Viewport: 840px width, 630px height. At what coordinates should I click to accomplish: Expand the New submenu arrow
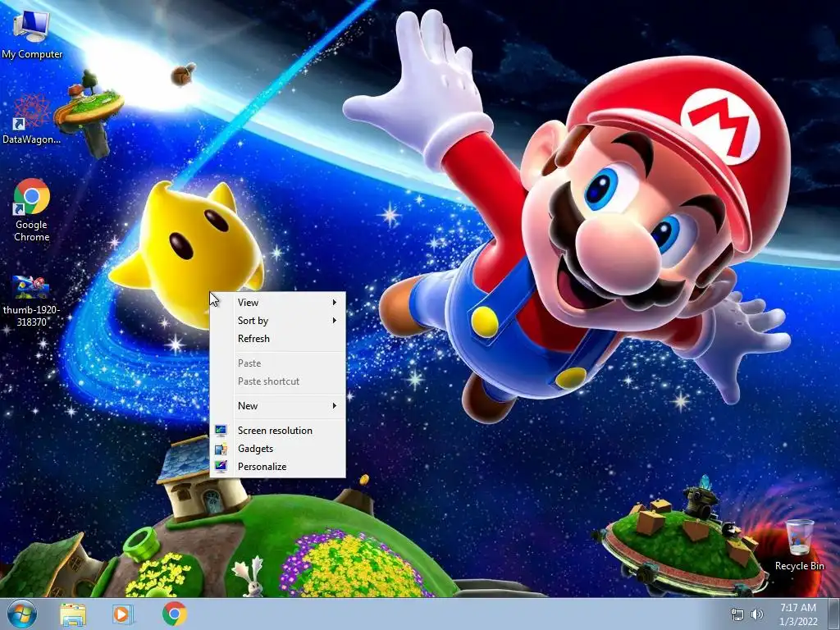click(x=335, y=406)
